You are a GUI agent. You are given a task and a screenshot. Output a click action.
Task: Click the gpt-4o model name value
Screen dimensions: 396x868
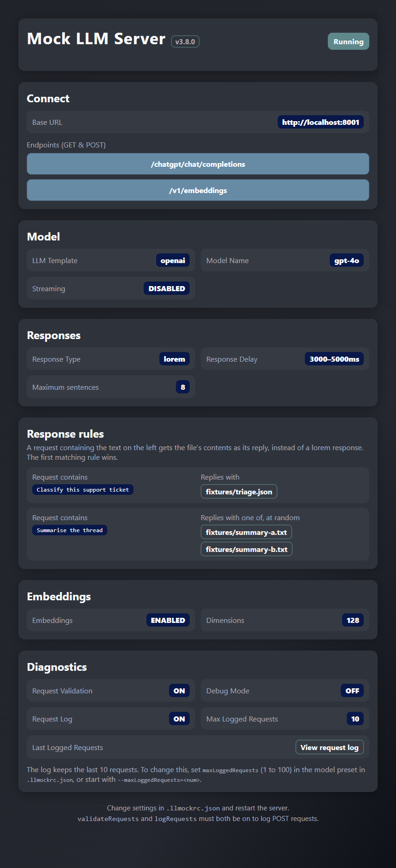346,260
